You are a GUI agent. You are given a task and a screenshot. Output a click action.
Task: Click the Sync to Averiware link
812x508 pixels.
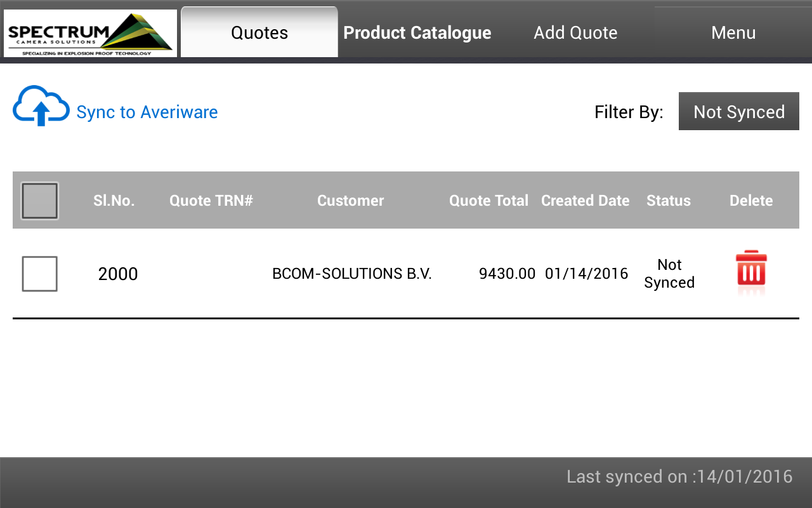coord(147,112)
